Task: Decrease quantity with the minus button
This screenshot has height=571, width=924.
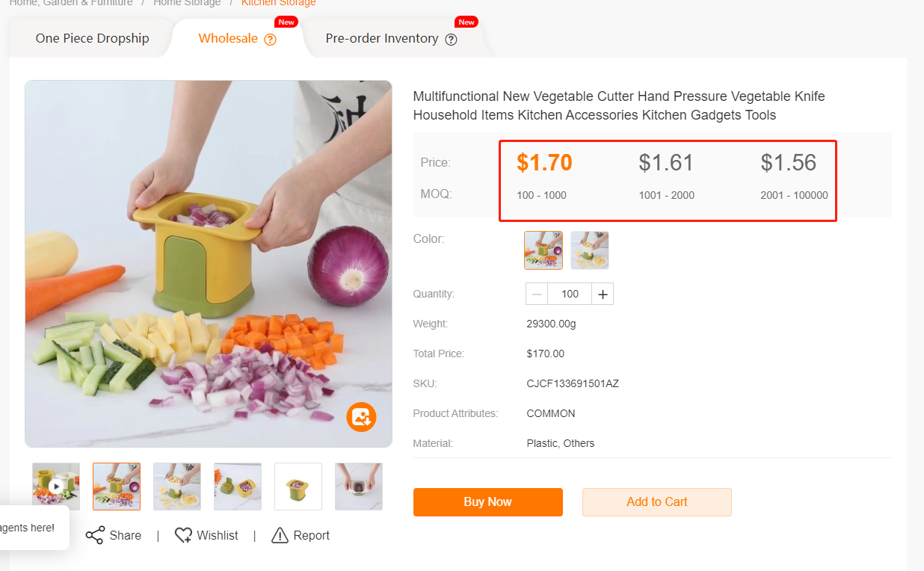Action: coord(537,294)
